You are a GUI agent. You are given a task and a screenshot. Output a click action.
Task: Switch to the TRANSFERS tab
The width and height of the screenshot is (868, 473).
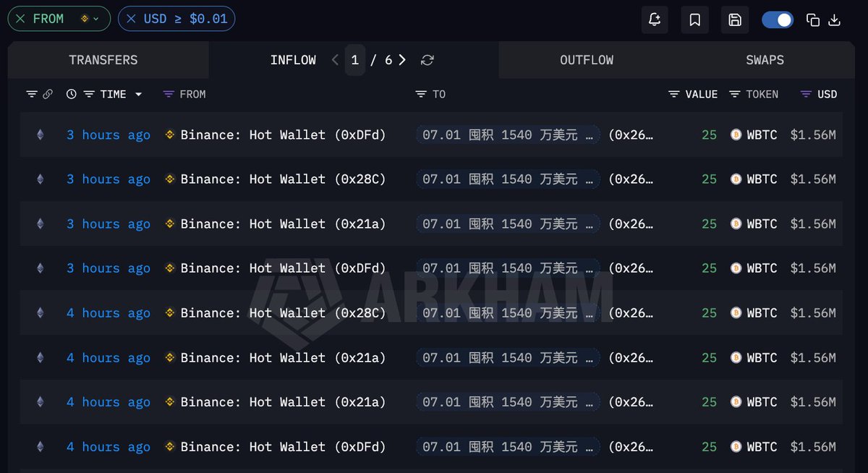(x=103, y=60)
